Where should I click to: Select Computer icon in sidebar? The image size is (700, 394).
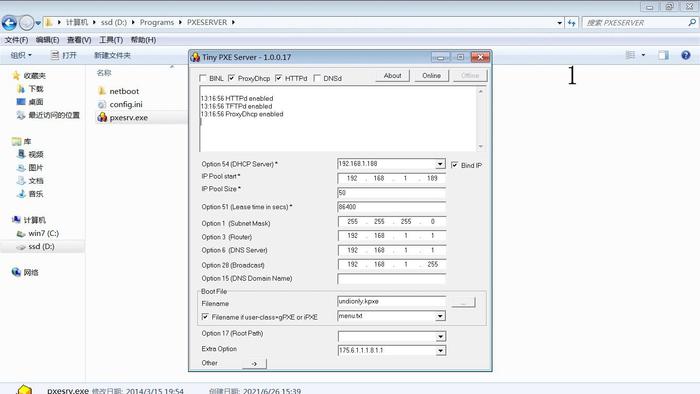coord(17,220)
